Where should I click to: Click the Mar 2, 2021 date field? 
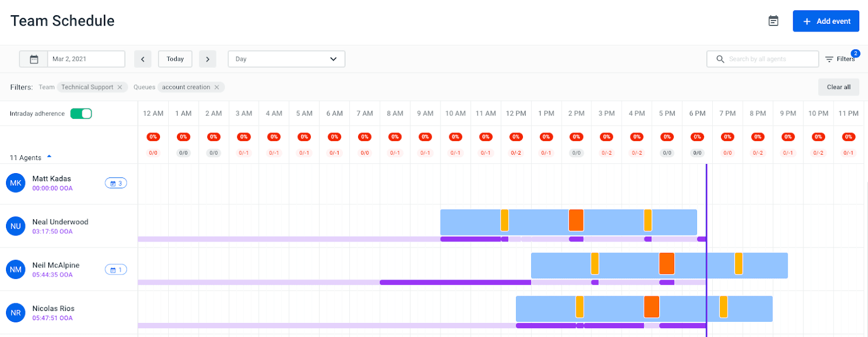point(86,59)
